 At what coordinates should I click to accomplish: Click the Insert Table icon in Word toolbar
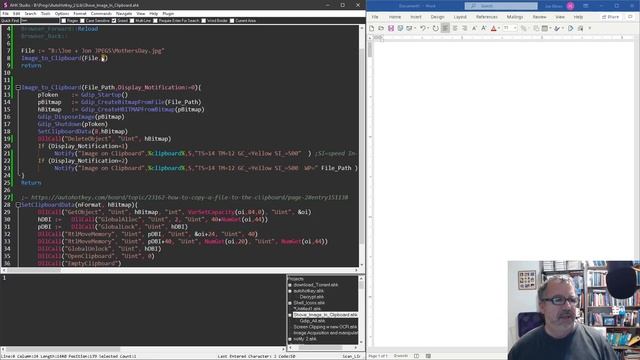tap(545, 28)
